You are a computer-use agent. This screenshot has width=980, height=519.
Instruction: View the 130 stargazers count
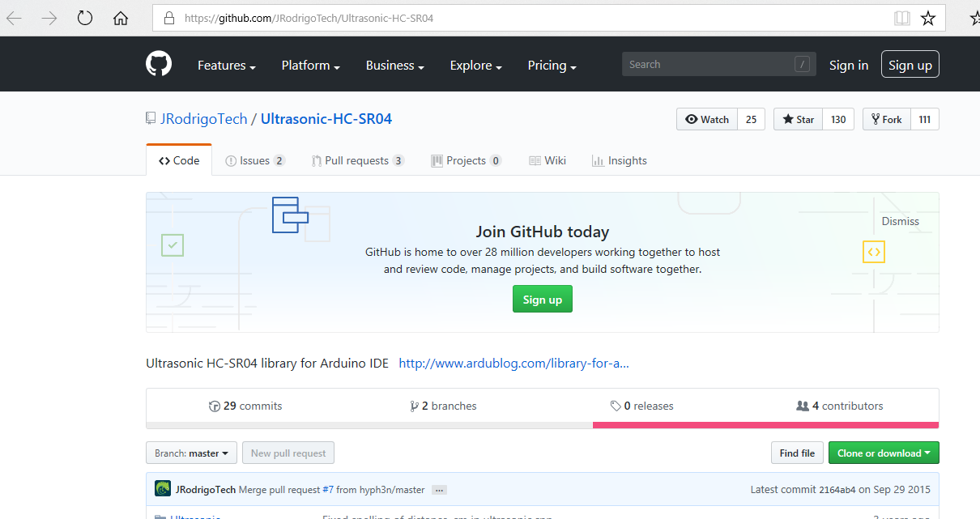838,119
